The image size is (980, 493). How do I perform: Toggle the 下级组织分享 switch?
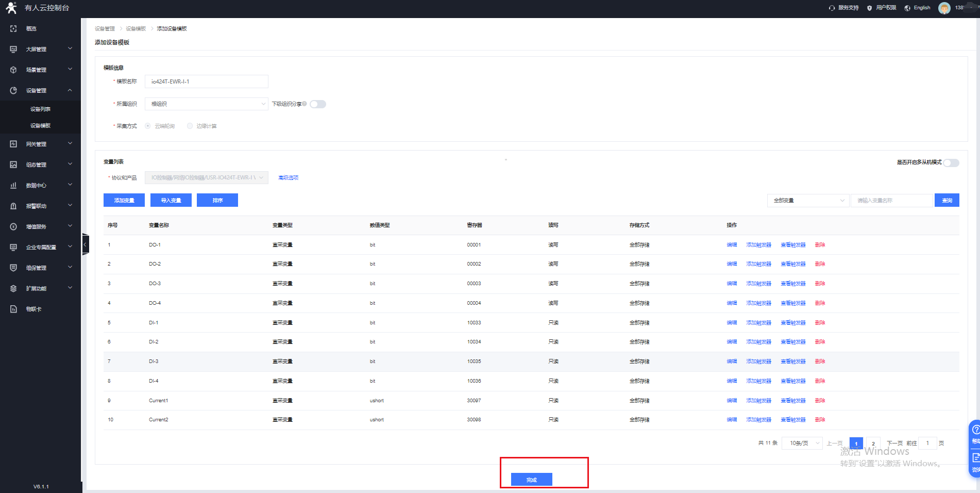318,104
